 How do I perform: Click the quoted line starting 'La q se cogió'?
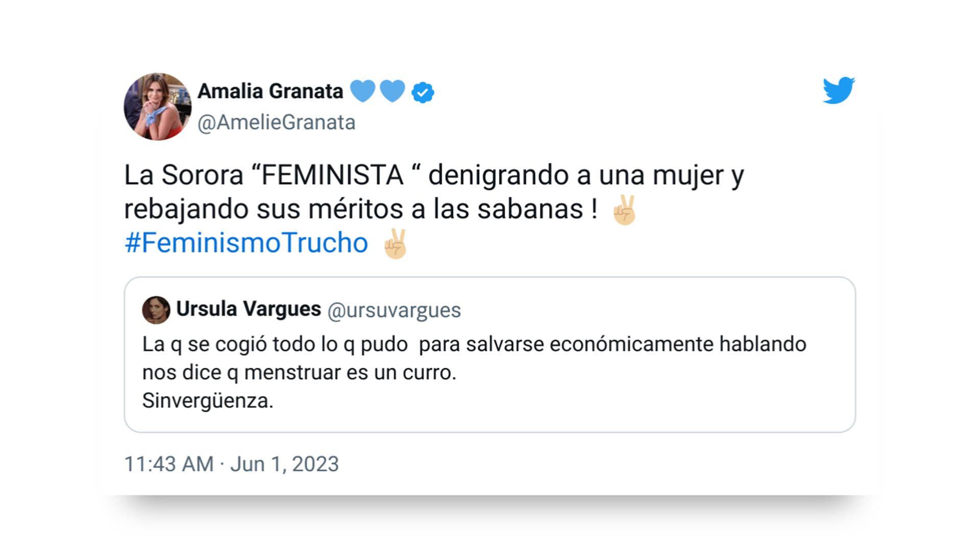474,344
